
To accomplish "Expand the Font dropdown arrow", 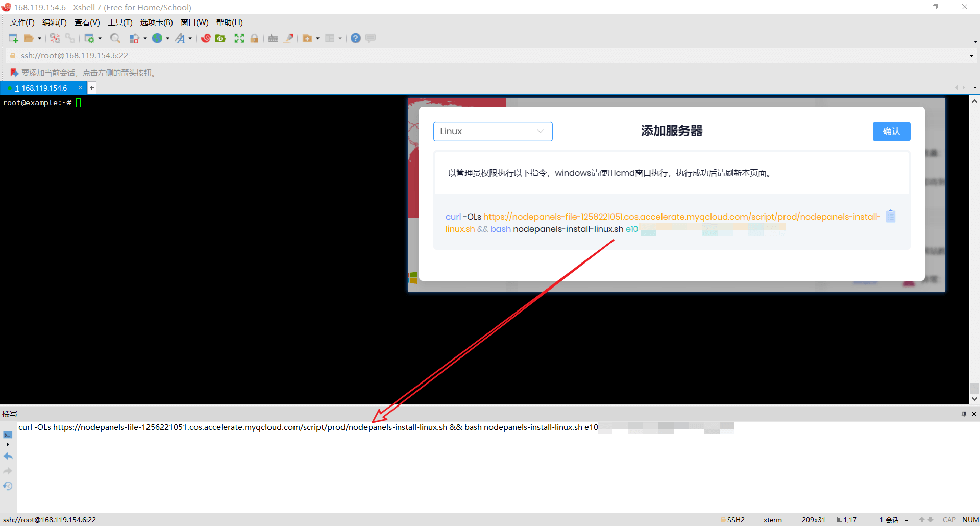I will [190, 38].
